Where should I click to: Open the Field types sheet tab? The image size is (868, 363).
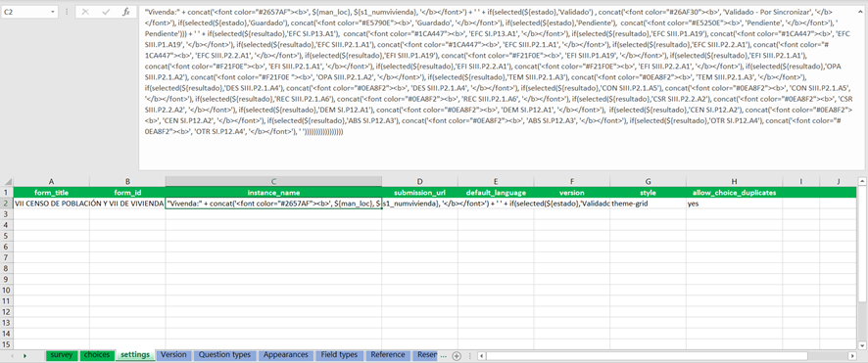[339, 355]
